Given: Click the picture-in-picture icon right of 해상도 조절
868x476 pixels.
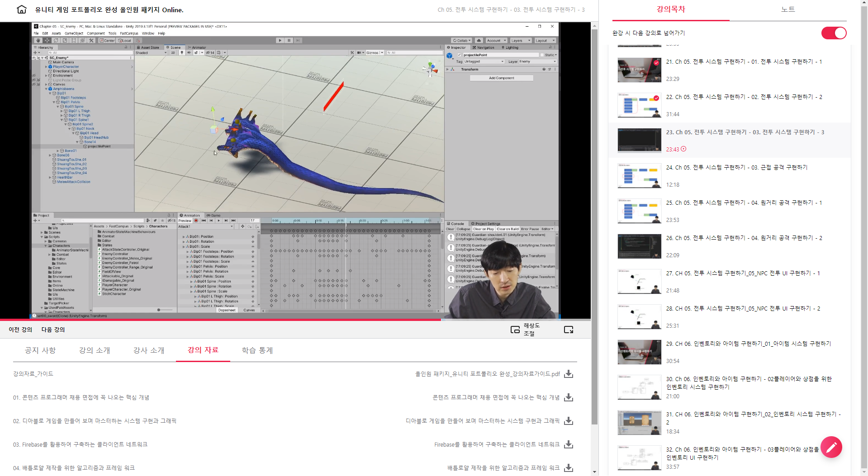Looking at the screenshot, I should (x=569, y=330).
